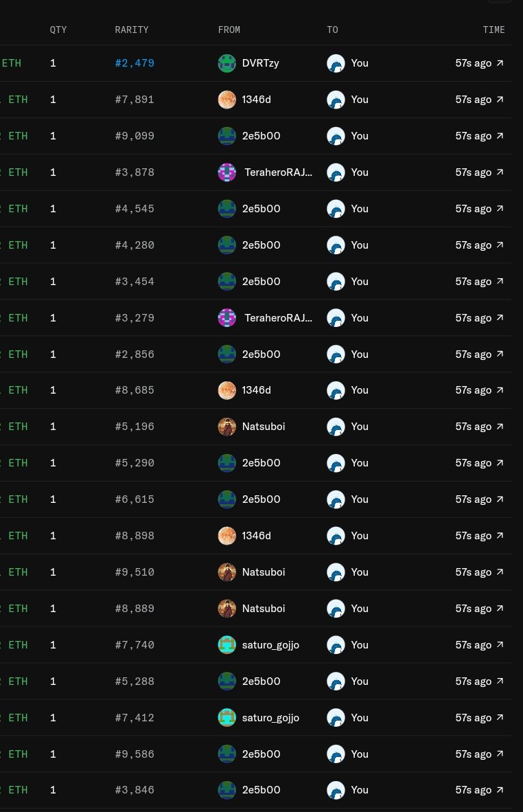
Task: Click the pink avatar in the #3,878 row
Action: tap(226, 172)
